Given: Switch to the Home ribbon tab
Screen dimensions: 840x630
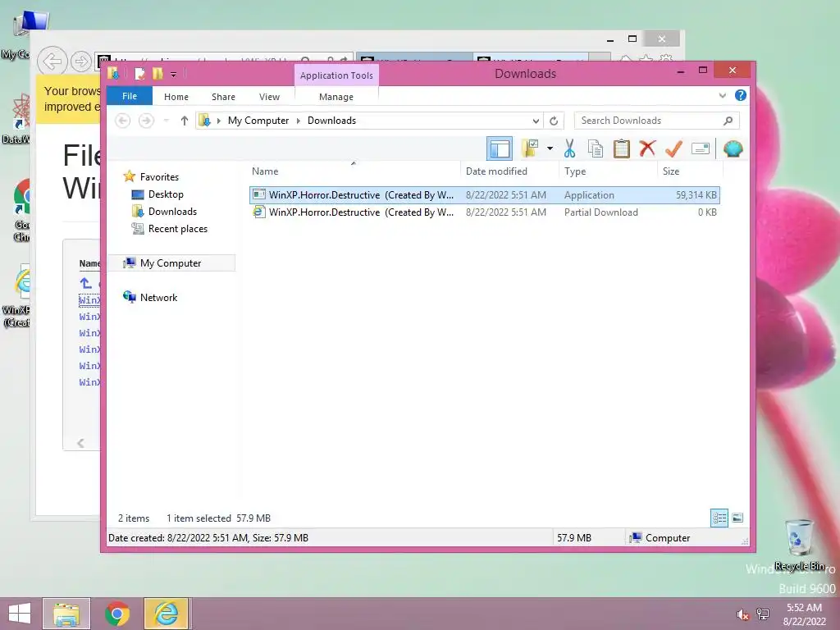Looking at the screenshot, I should (x=176, y=97).
